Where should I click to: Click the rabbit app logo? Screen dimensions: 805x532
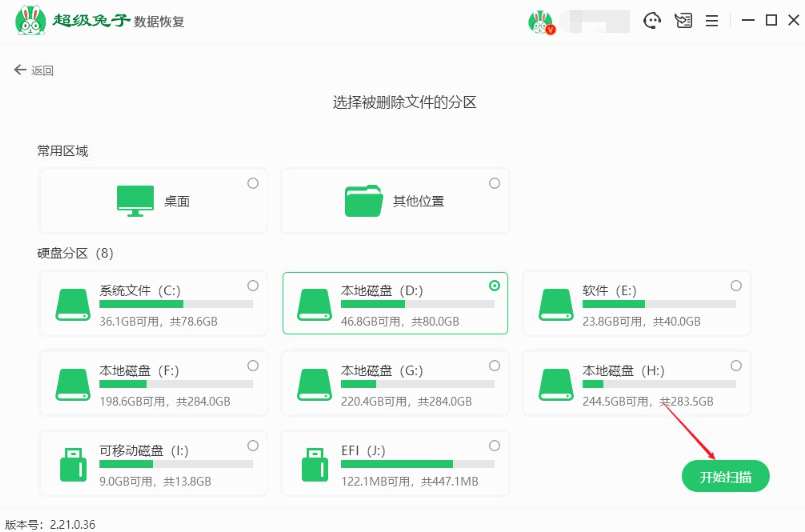tap(30, 21)
